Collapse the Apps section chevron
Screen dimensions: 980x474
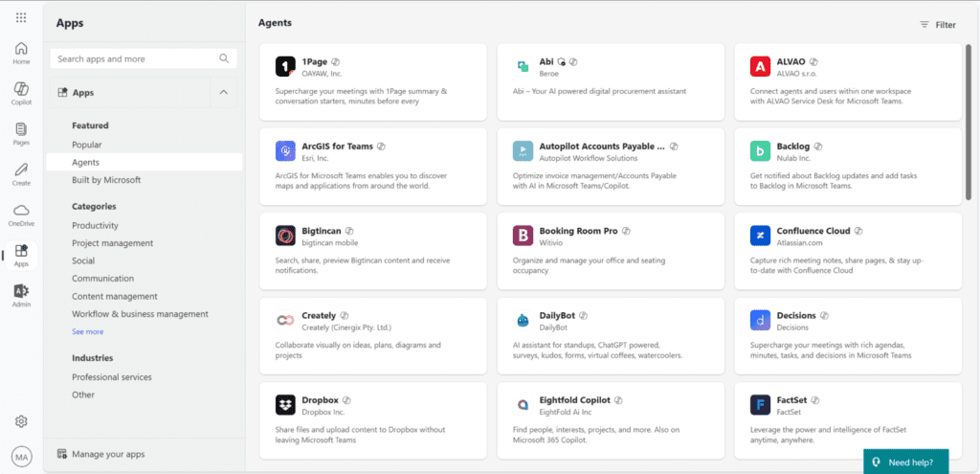(x=224, y=93)
